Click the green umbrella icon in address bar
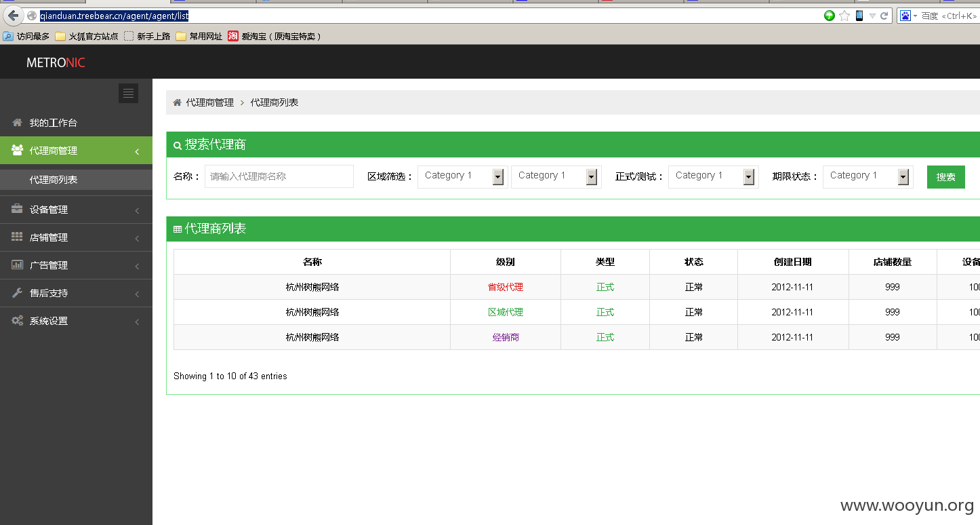The width and height of the screenshot is (980, 525). tap(829, 16)
